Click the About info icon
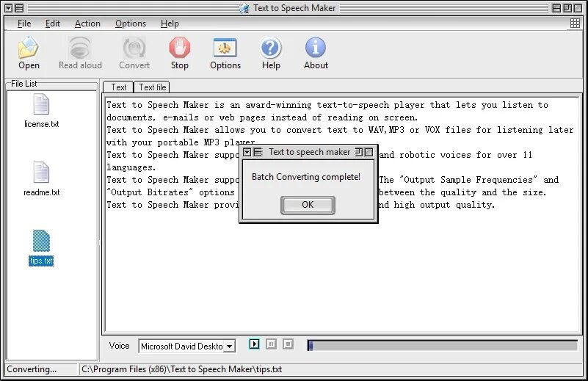Viewport: 588px width, 381px height. 316,48
